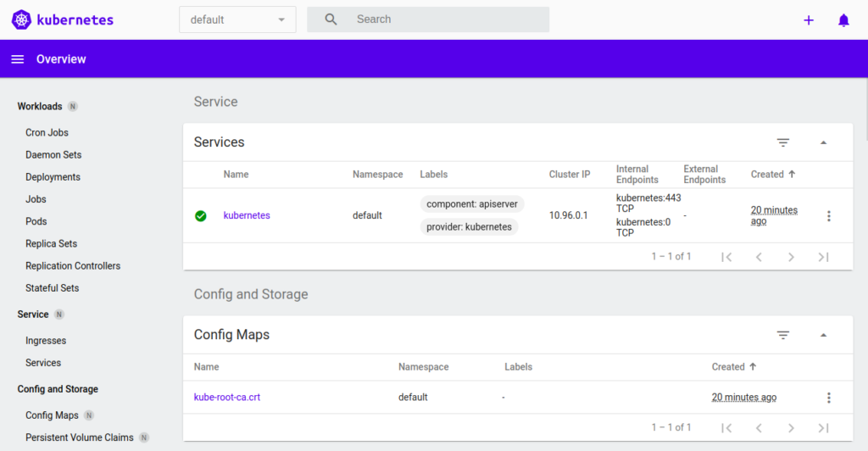Click the provider: kubernetes label chip

(x=469, y=227)
